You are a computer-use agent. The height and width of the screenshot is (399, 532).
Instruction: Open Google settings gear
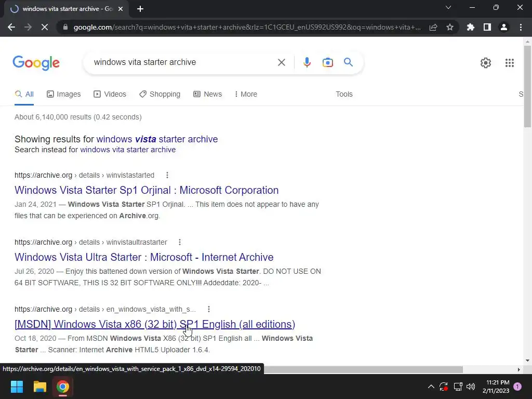tap(486, 63)
